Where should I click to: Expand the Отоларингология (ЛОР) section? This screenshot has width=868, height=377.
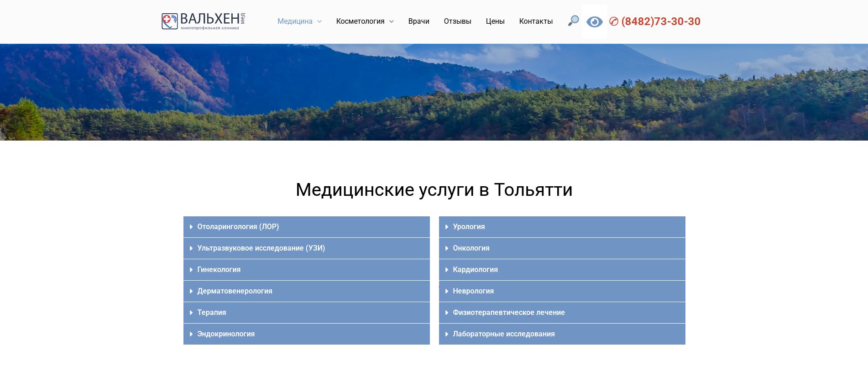(x=307, y=227)
